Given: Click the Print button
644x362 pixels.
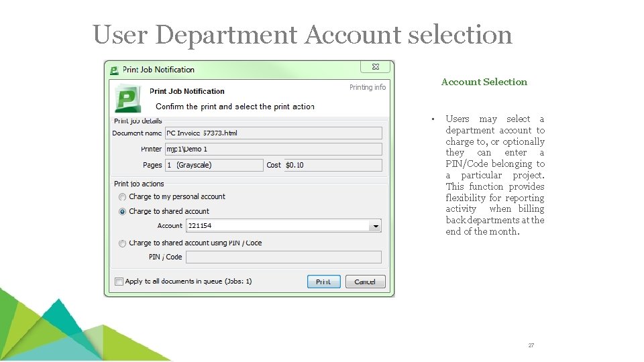Looking at the screenshot, I should click(323, 282).
